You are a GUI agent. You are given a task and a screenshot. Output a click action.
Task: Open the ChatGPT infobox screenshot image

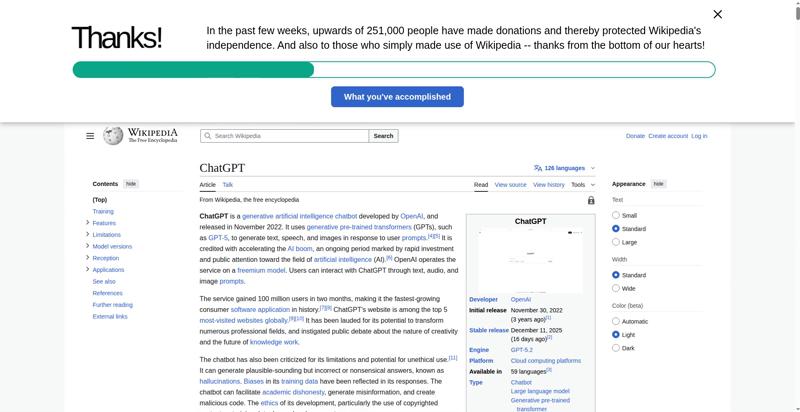point(530,261)
